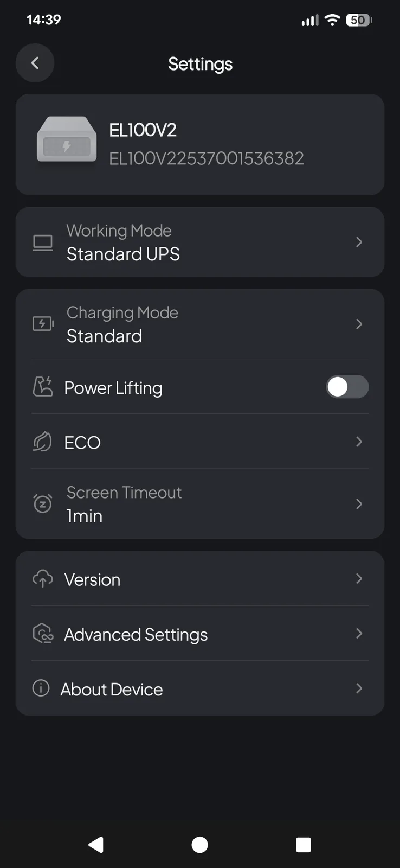Tap the Version cloud upload icon
This screenshot has height=868, width=400.
(43, 579)
